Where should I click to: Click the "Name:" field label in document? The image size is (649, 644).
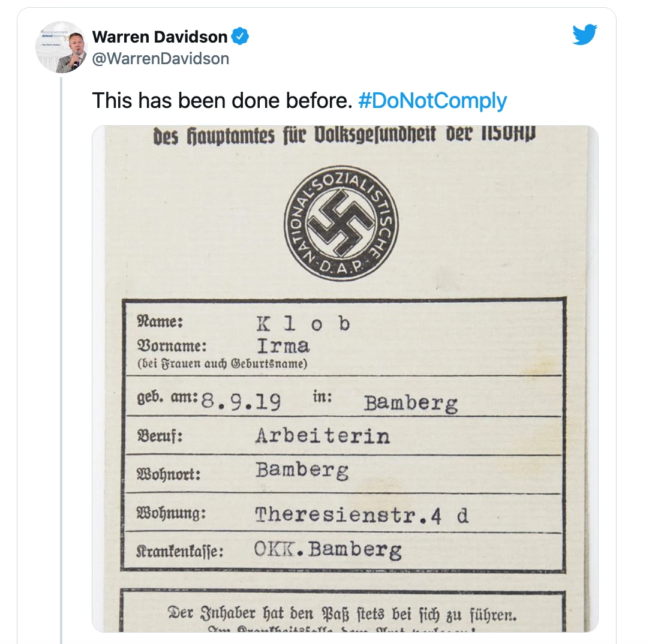[160, 321]
